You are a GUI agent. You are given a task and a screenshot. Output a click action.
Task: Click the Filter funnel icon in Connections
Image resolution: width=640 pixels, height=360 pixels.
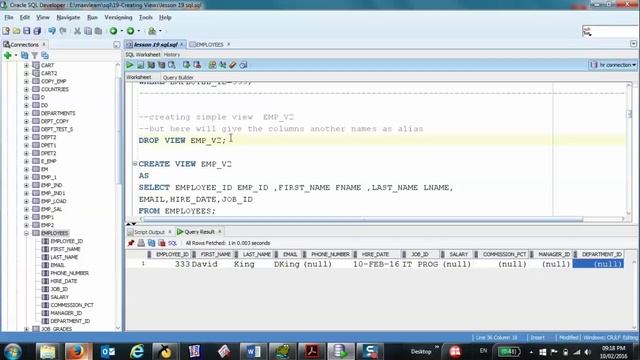tap(35, 55)
